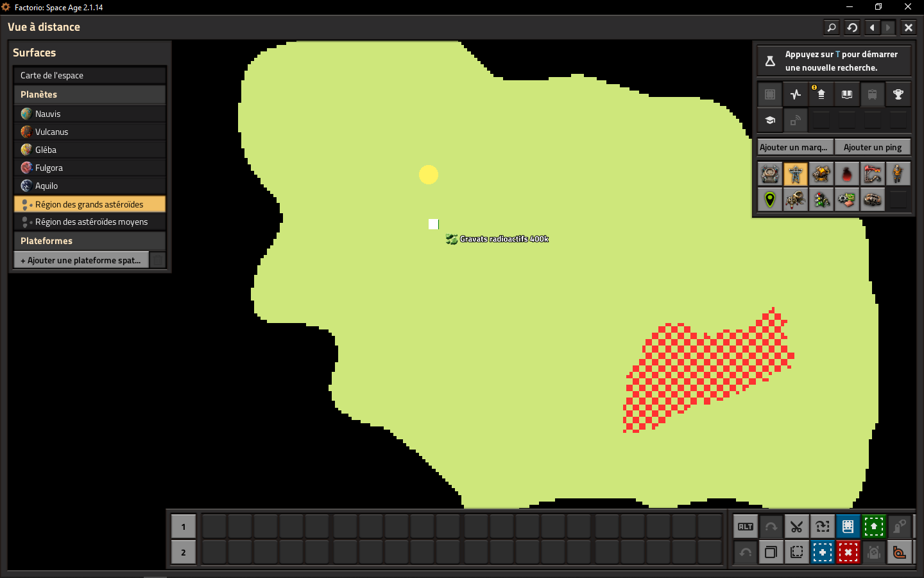The width and height of the screenshot is (924, 578).
Task: Click the greyed robotic arm roboport shortcut
Action: (x=900, y=527)
